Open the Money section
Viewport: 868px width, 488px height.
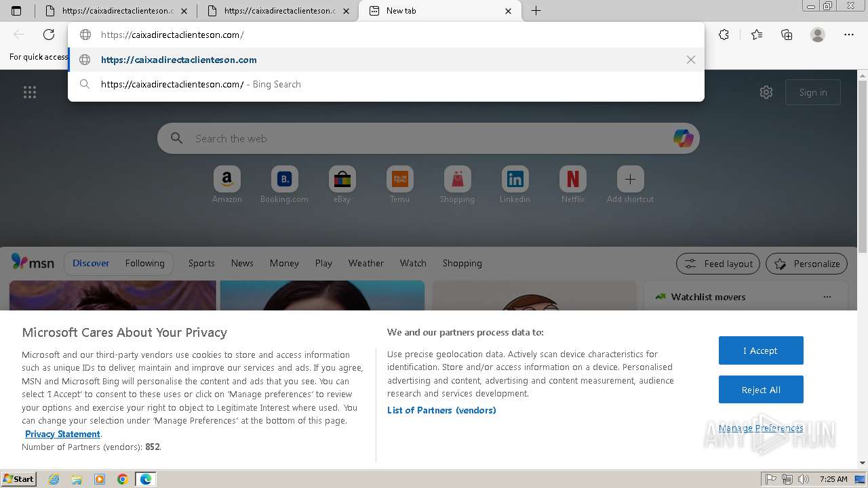click(x=284, y=263)
